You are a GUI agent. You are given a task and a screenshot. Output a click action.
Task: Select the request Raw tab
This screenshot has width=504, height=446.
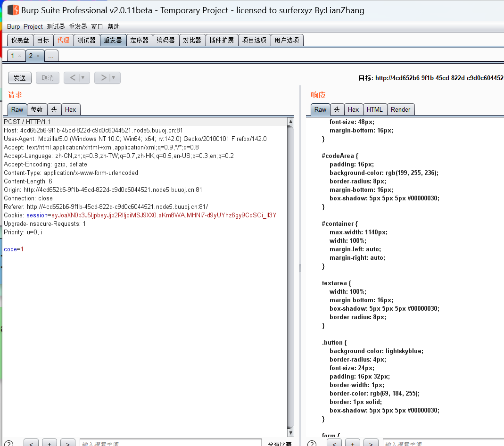(17, 109)
